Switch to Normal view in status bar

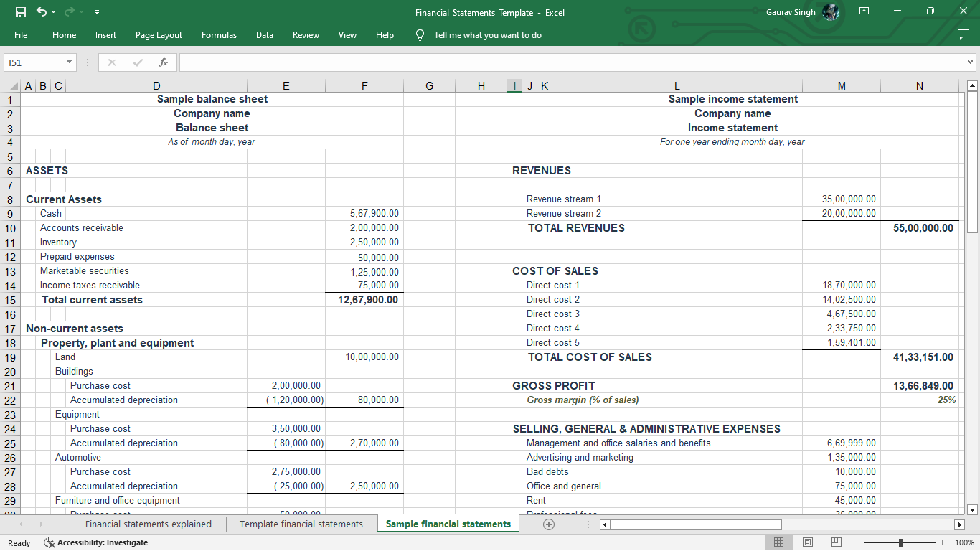(x=778, y=542)
